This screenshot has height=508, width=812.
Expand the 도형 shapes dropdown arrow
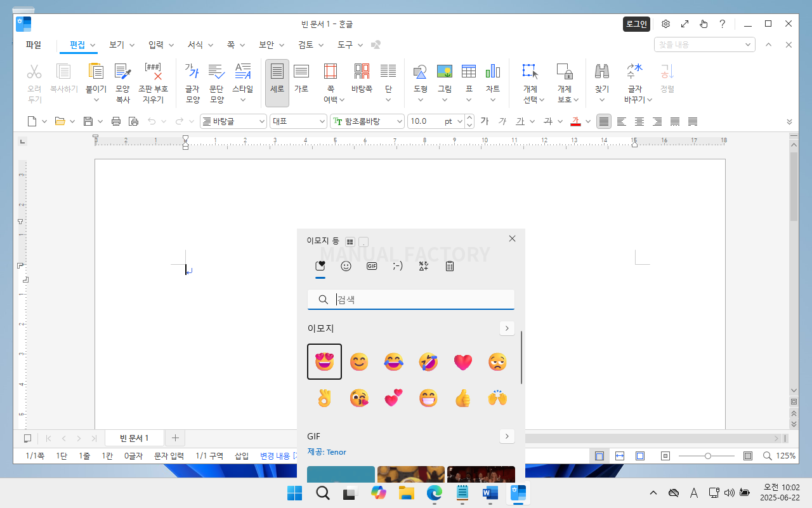(x=420, y=100)
